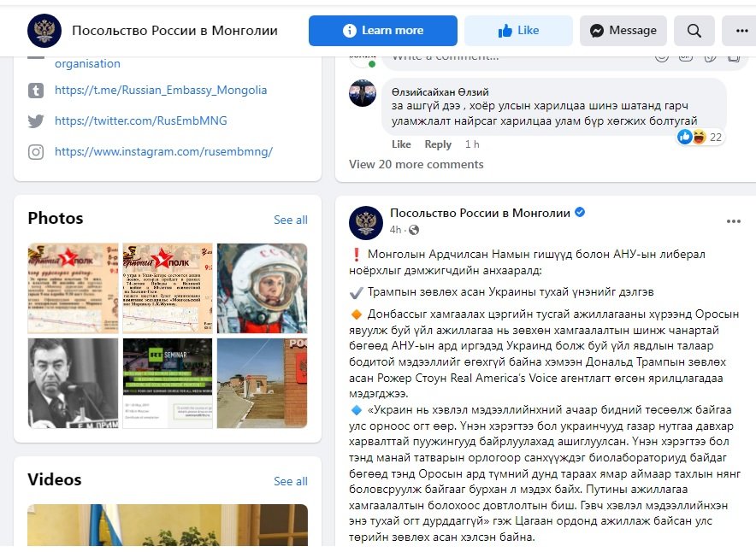The image size is (756, 552).
Task: Click the embassy avatar on the post
Action: pyautogui.click(x=366, y=222)
